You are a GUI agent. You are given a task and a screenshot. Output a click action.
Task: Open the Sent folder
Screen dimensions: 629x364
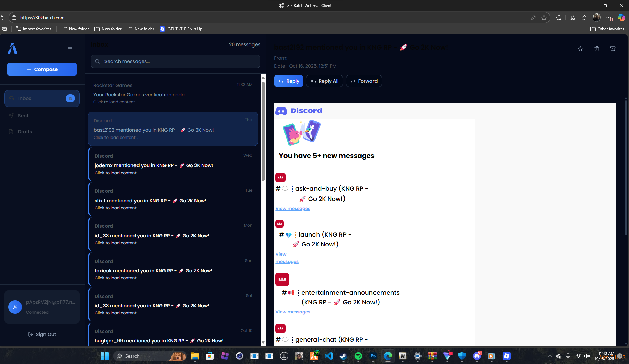23,116
